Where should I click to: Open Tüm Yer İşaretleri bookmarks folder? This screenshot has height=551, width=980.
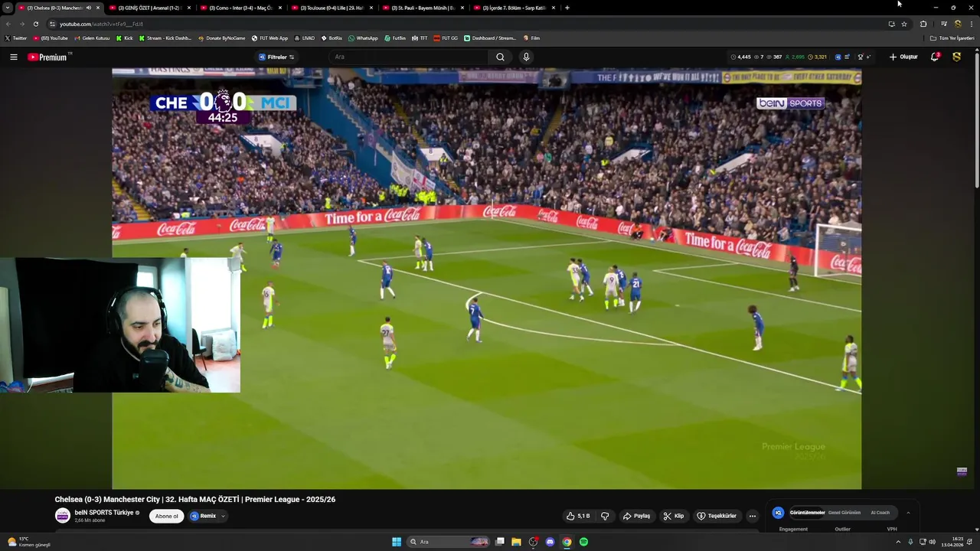point(952,37)
